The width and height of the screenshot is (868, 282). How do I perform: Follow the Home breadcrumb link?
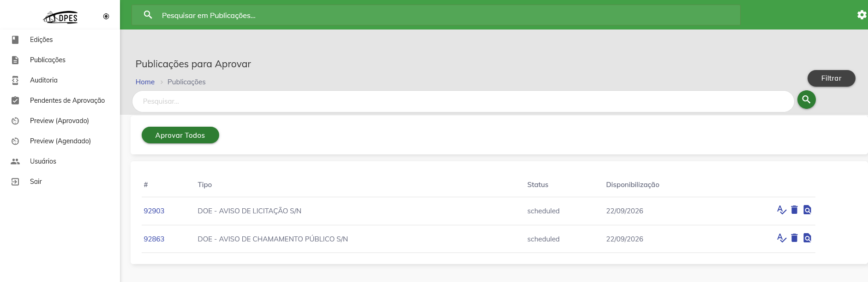click(x=145, y=82)
